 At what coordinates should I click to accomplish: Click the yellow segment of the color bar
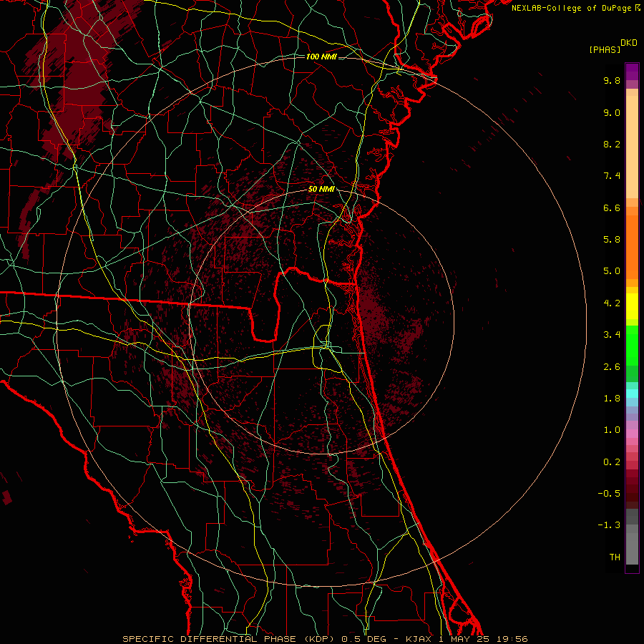point(632,306)
